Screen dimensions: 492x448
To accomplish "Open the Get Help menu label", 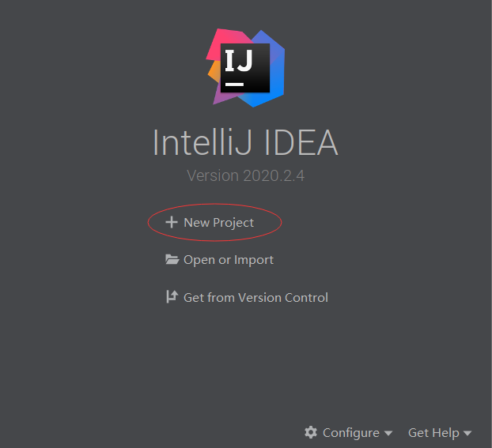I will (x=433, y=432).
